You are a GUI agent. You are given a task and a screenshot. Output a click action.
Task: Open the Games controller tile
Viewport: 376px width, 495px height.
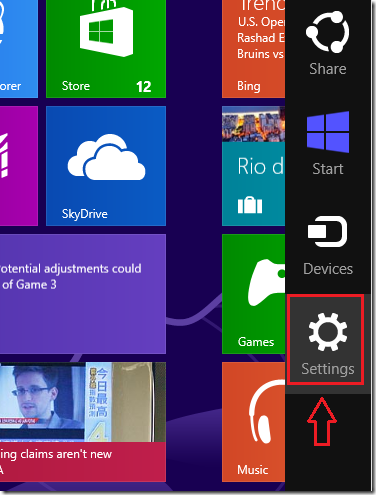click(x=254, y=294)
